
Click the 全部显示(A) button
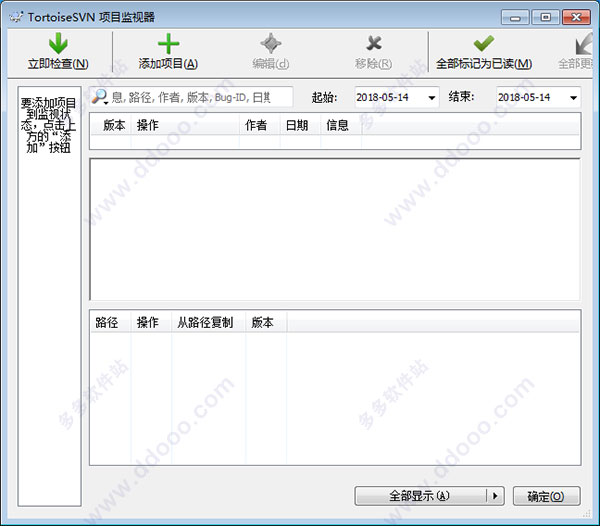[420, 496]
